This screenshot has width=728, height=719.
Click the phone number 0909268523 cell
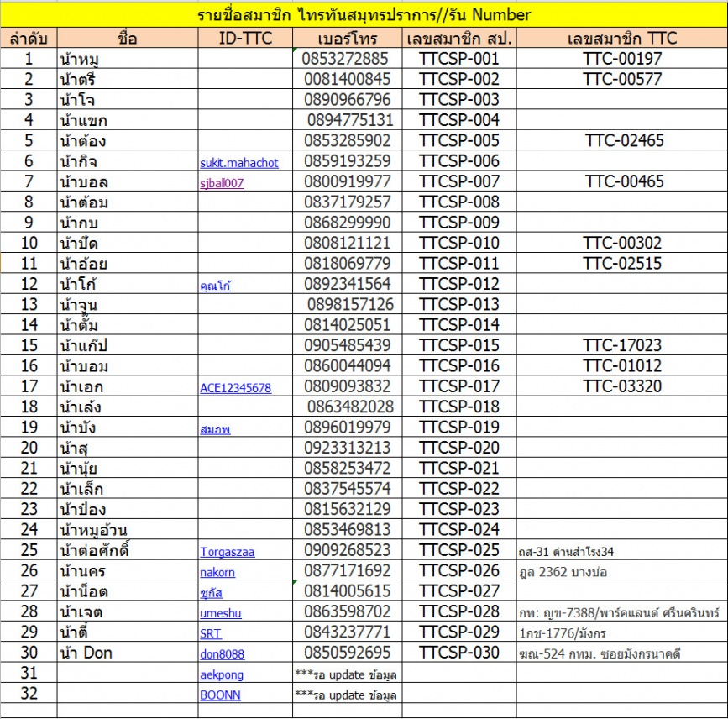[348, 551]
